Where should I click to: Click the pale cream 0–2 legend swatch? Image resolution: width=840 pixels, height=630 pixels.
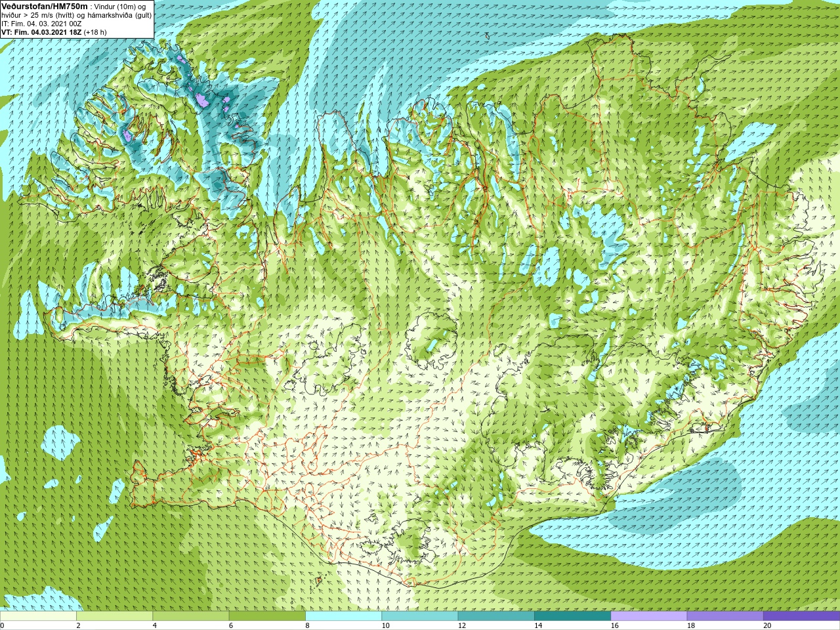click(38, 616)
